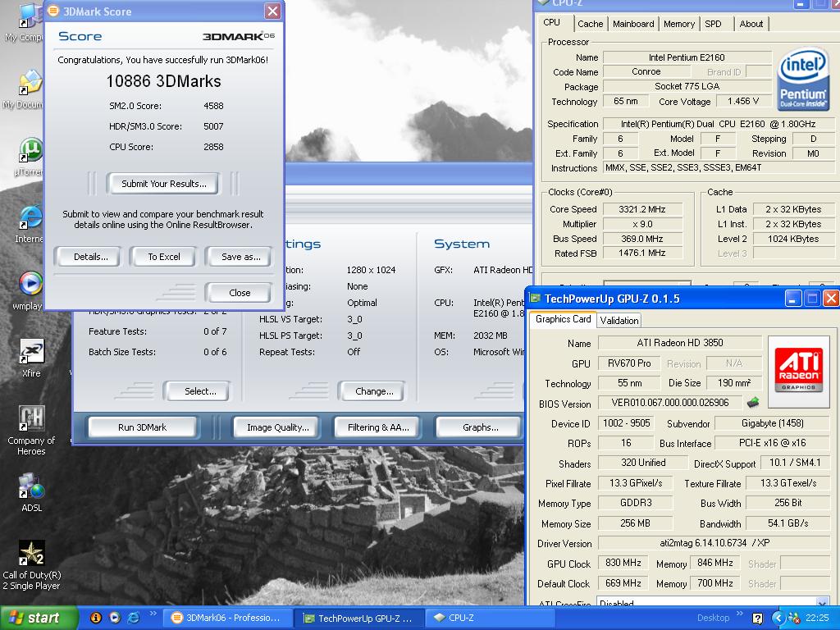
Task: Export results with To Excel button
Action: tap(164, 257)
